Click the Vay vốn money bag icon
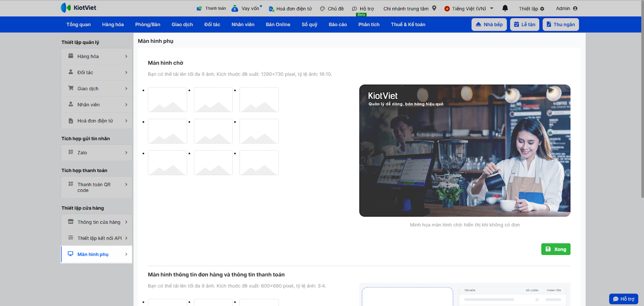This screenshot has height=306, width=644. click(235, 8)
